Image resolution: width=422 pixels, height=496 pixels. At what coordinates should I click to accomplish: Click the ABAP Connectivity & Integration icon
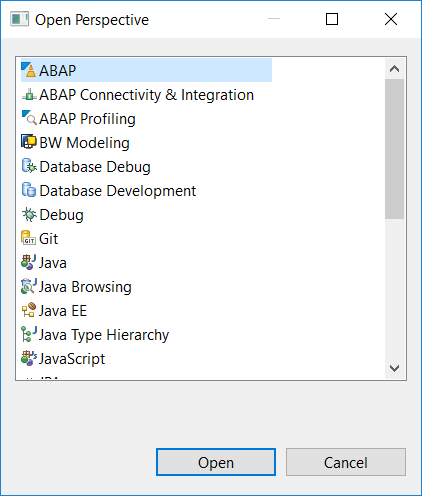coord(29,95)
